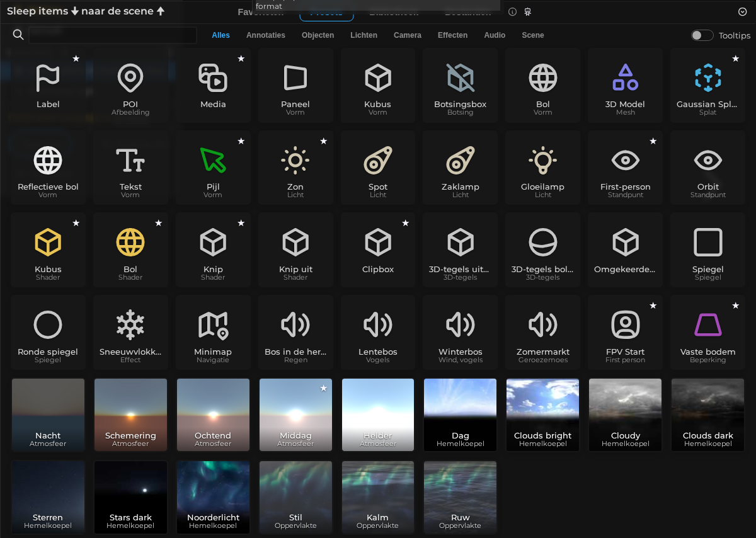756x538 pixels.
Task: Select the Sneeuwvlokken effect
Action: (x=130, y=332)
